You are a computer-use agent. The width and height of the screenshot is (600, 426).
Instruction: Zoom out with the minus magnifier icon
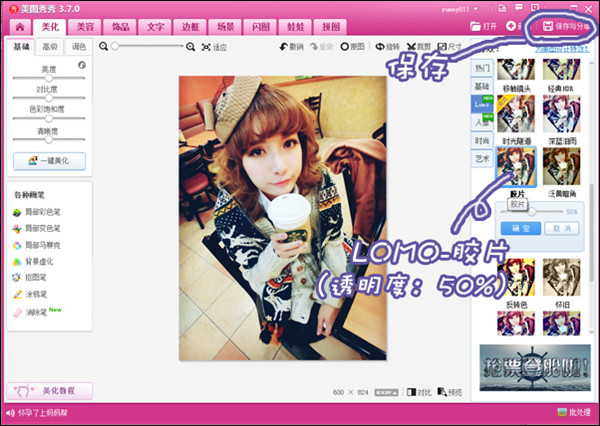(103, 47)
